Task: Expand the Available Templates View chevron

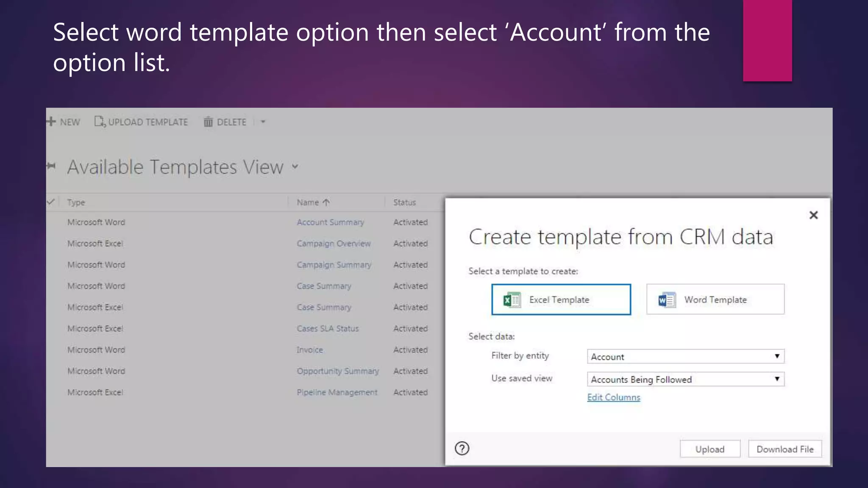Action: [x=295, y=166]
